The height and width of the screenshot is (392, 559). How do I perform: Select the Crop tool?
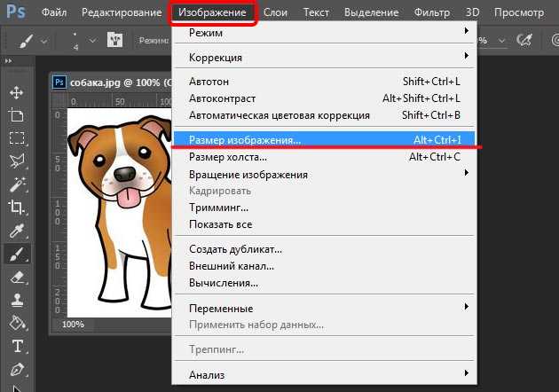[x=17, y=208]
